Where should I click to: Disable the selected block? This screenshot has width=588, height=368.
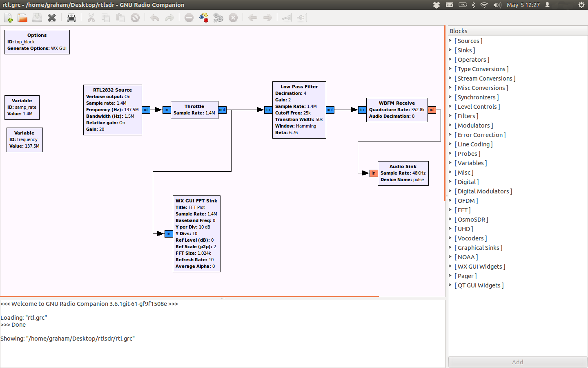click(x=302, y=18)
